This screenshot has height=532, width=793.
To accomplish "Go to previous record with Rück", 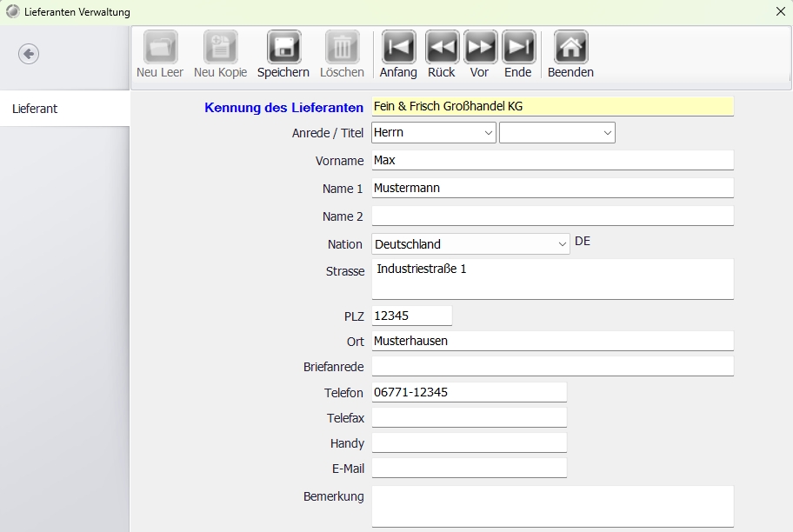I will [x=442, y=48].
